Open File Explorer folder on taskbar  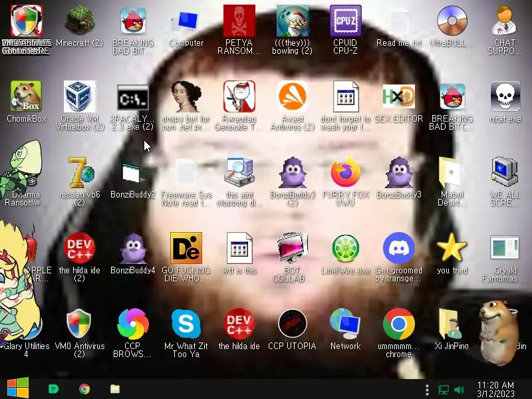click(115, 389)
